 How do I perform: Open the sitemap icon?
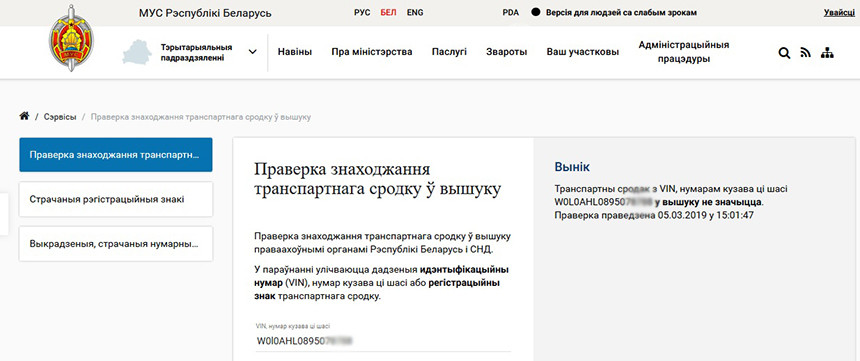pyautogui.click(x=827, y=53)
